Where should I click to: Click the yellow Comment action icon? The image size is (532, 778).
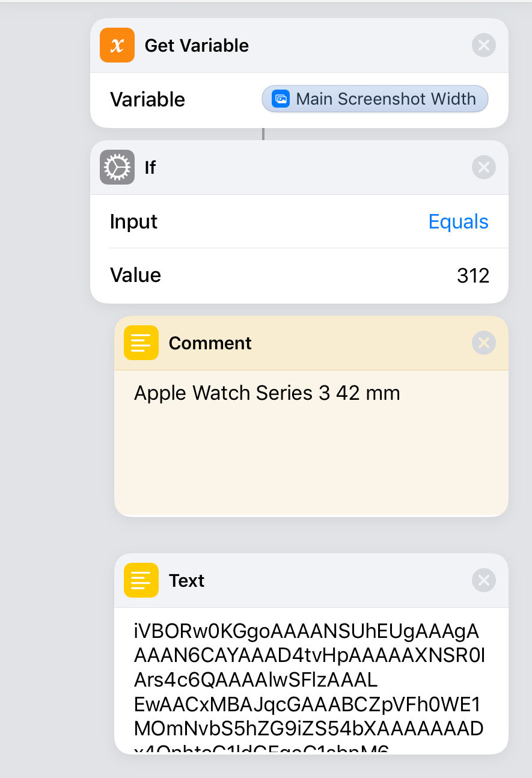point(141,343)
